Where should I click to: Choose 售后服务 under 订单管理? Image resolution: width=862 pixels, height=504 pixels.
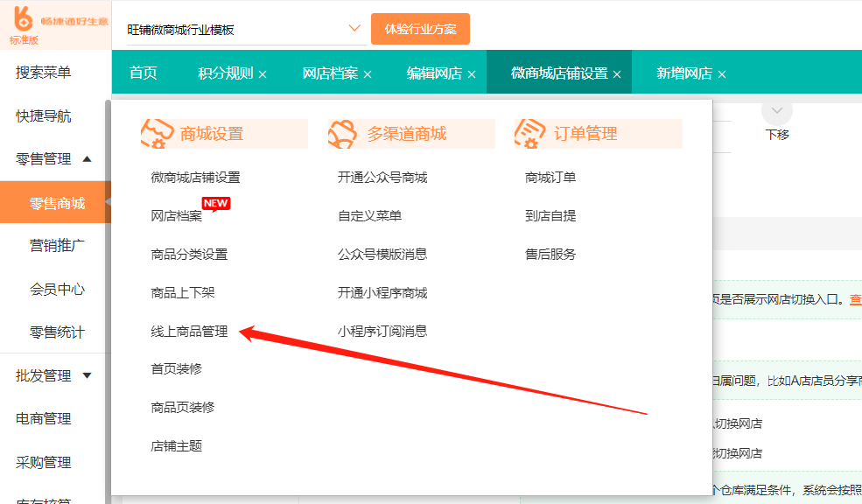pos(550,255)
